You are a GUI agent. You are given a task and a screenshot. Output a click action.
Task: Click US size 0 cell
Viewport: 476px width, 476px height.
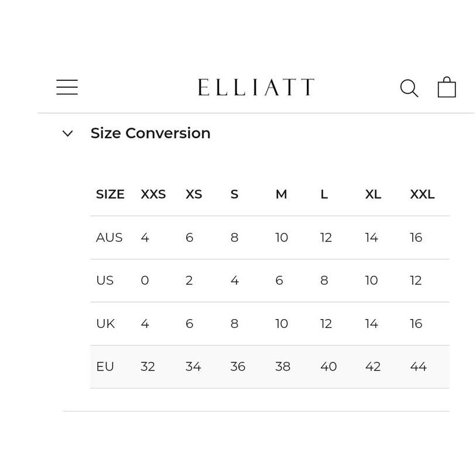145,280
